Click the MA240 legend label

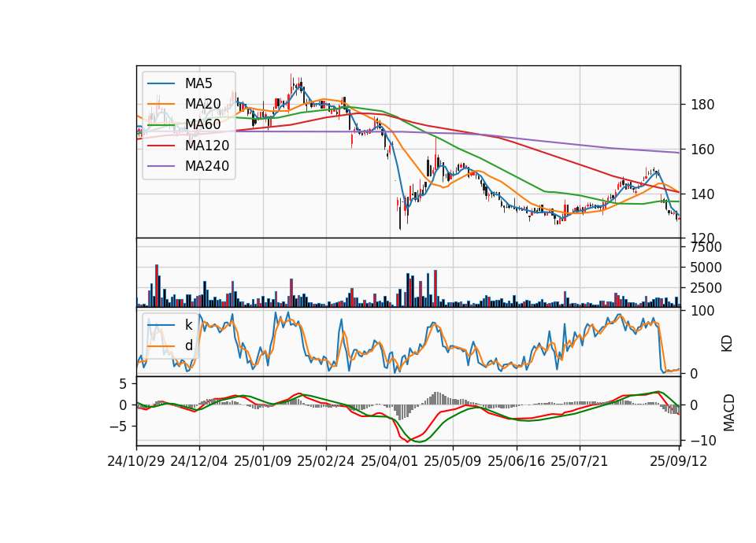coord(207,166)
